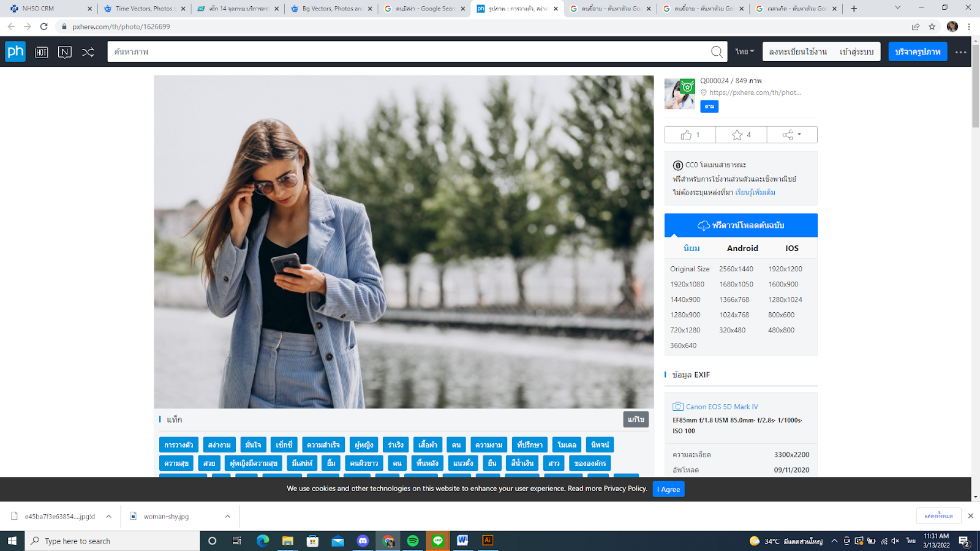Click the uploader avatar thumbnail
This screenshot has height=551, width=980.
(x=680, y=94)
